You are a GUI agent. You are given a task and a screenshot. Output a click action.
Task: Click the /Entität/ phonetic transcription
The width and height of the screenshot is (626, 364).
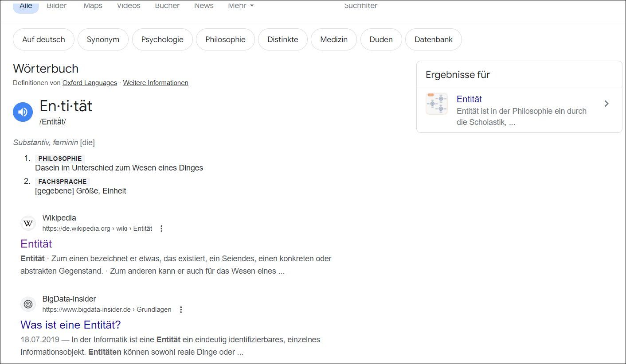pos(53,122)
